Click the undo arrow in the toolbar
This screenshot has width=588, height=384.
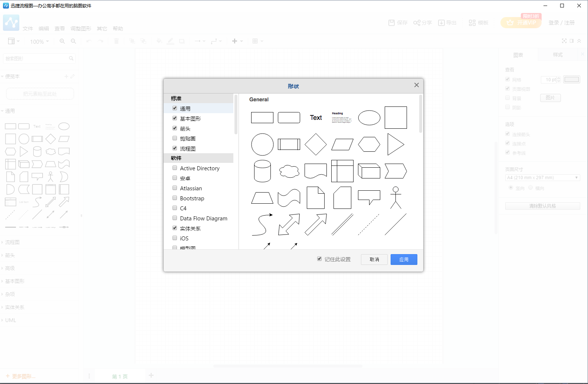pos(89,41)
